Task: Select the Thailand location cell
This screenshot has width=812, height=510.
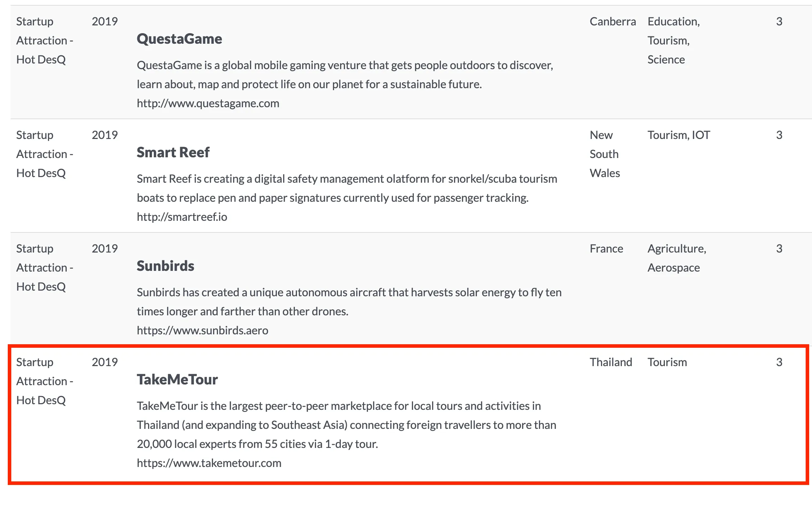Action: [x=611, y=362]
